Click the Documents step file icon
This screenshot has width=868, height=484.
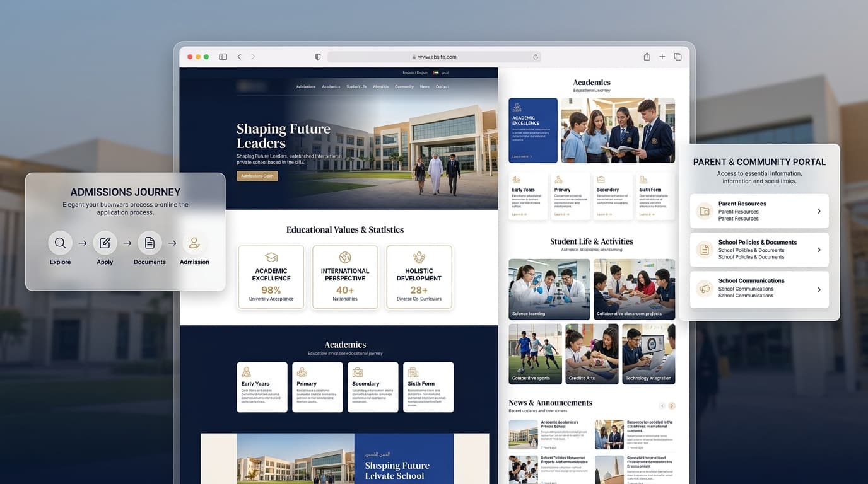click(150, 243)
